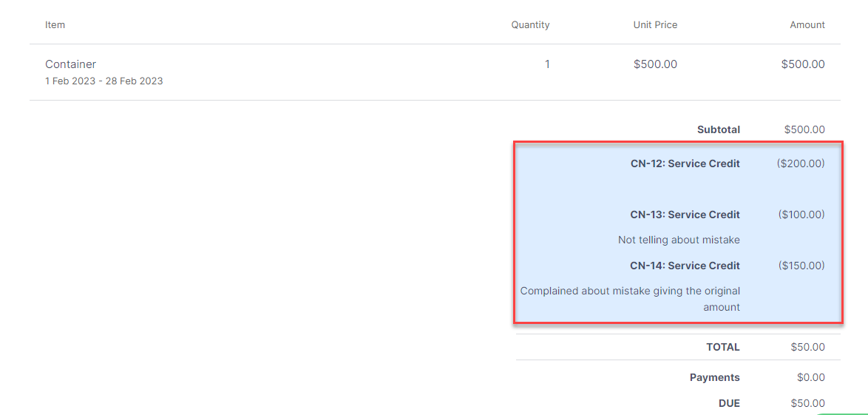Click the Payments value $0.00
This screenshot has width=868, height=415.
[x=810, y=377]
